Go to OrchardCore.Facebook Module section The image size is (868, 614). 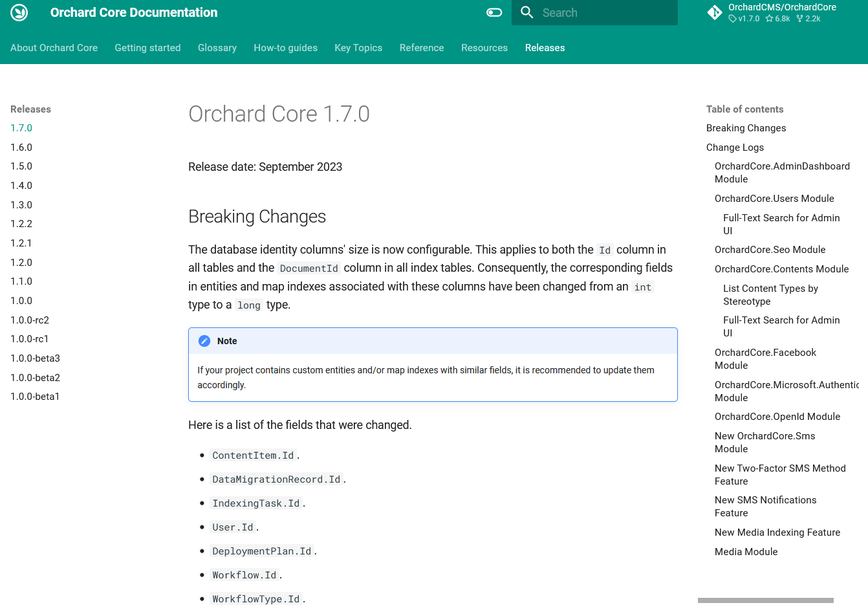pos(765,359)
